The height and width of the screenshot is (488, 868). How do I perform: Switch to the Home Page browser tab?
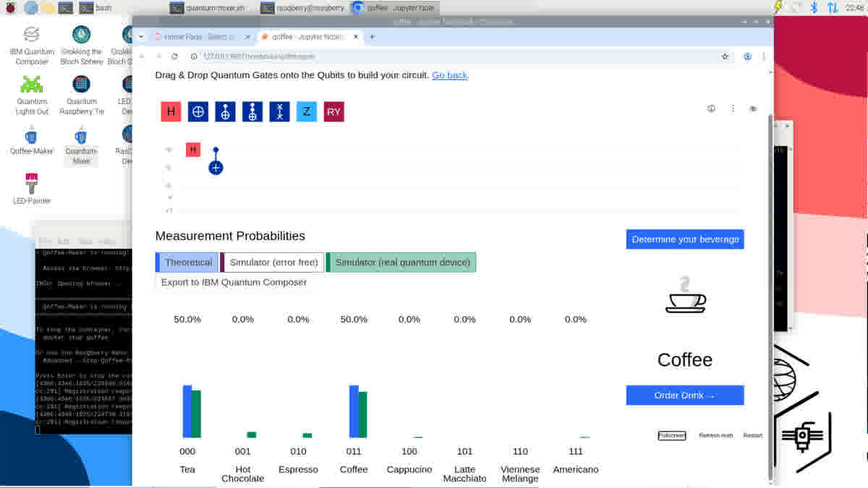pyautogui.click(x=202, y=36)
